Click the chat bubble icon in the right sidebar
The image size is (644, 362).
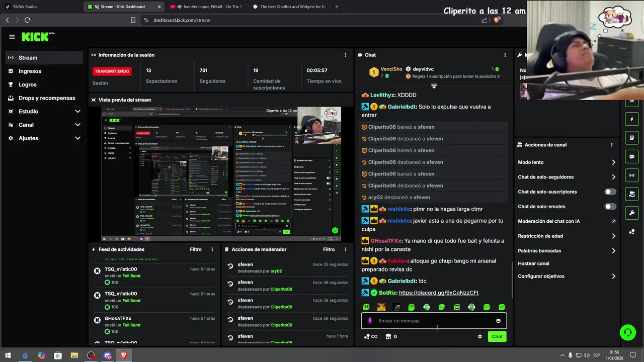point(632,156)
